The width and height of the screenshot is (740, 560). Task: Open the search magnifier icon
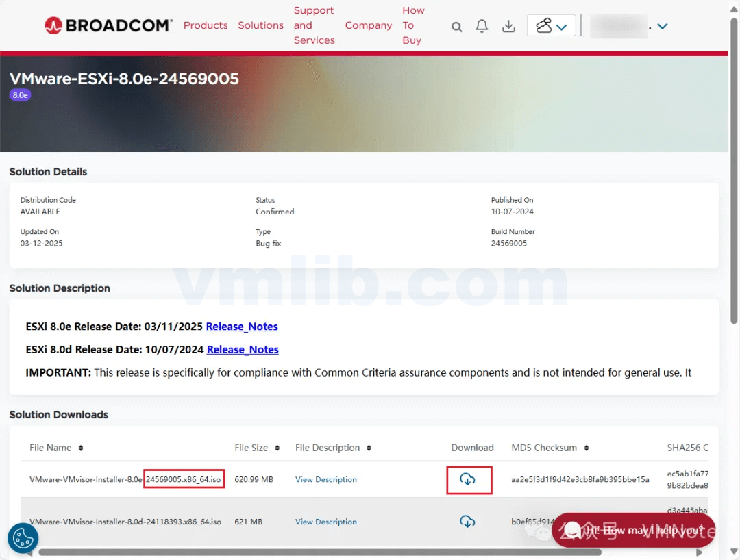(x=456, y=27)
